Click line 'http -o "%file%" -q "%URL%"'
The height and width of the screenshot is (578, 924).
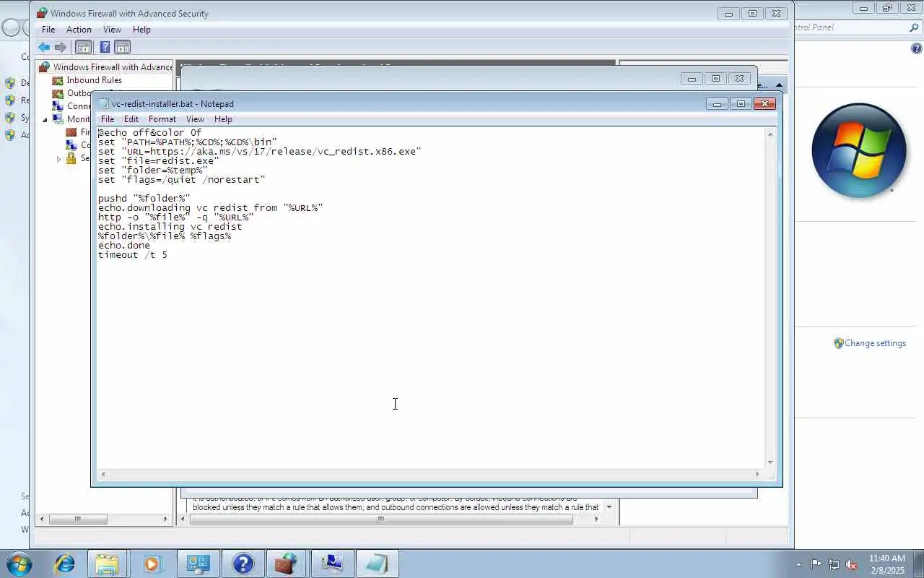point(175,217)
